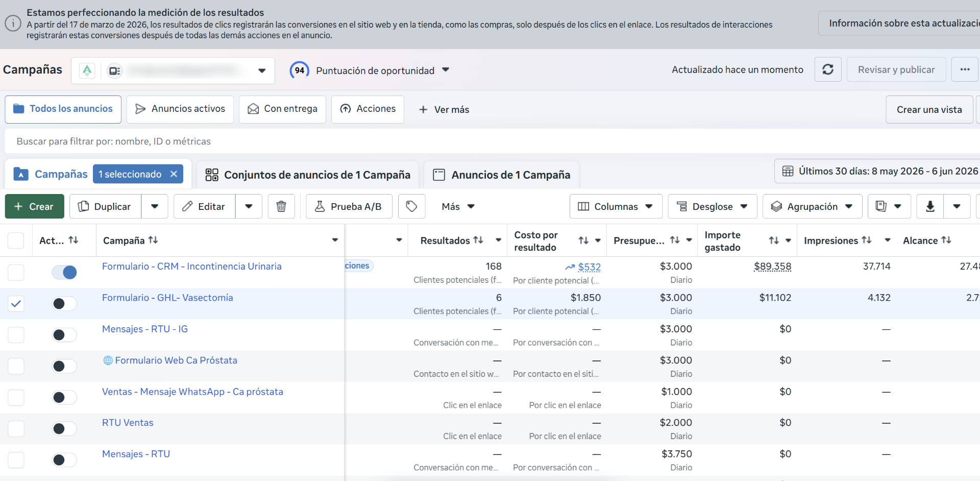
Task: Sort the Alcance column arrows
Action: (946, 240)
